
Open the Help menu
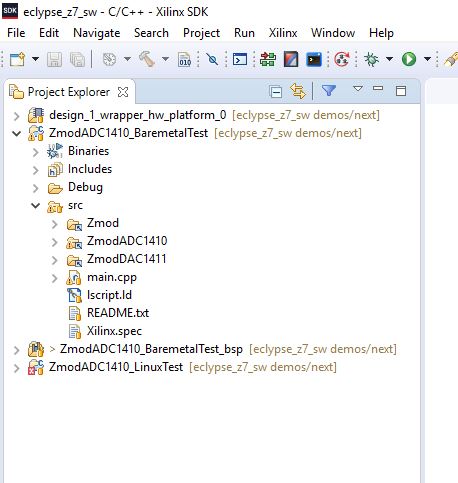click(x=381, y=33)
